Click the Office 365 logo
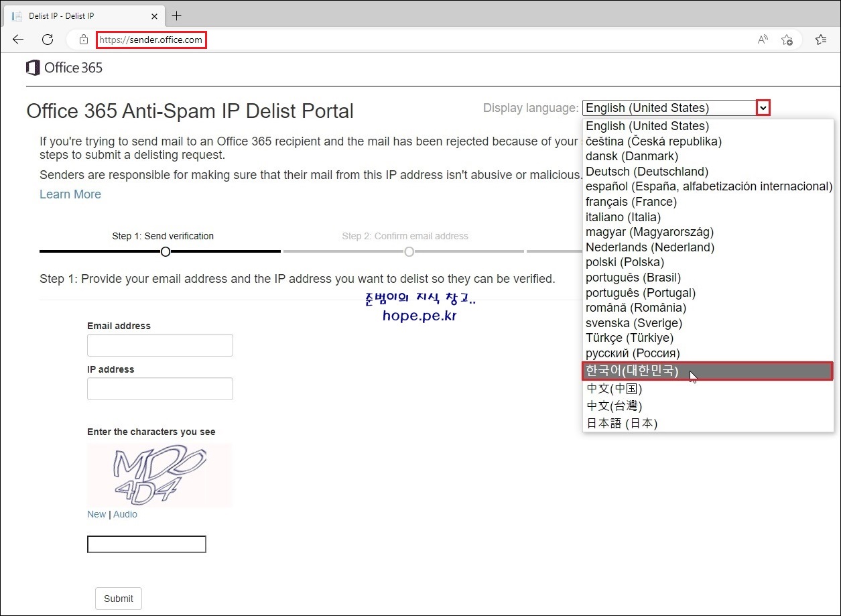 coord(64,68)
